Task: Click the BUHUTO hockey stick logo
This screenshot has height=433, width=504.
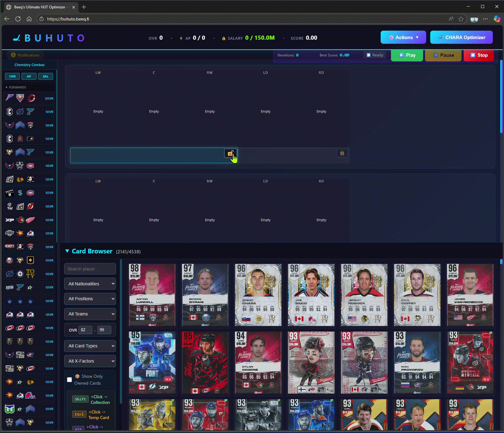Action: pos(17,38)
